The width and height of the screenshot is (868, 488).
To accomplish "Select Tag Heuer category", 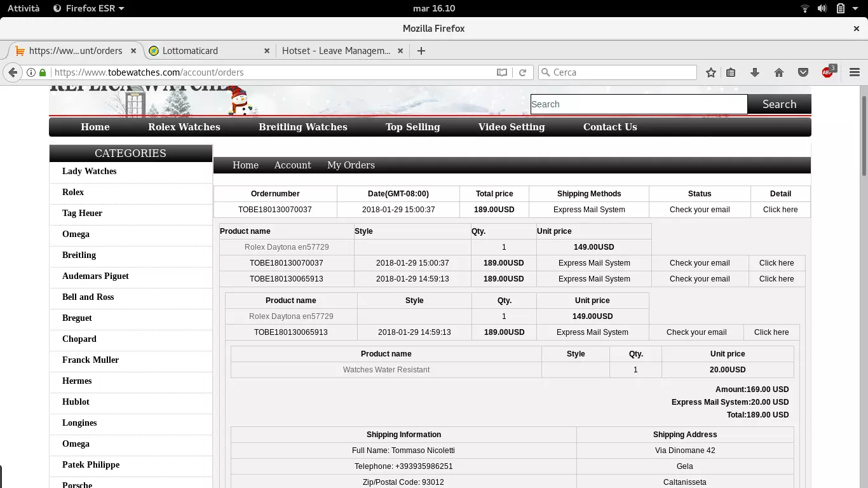I will click(x=82, y=213).
